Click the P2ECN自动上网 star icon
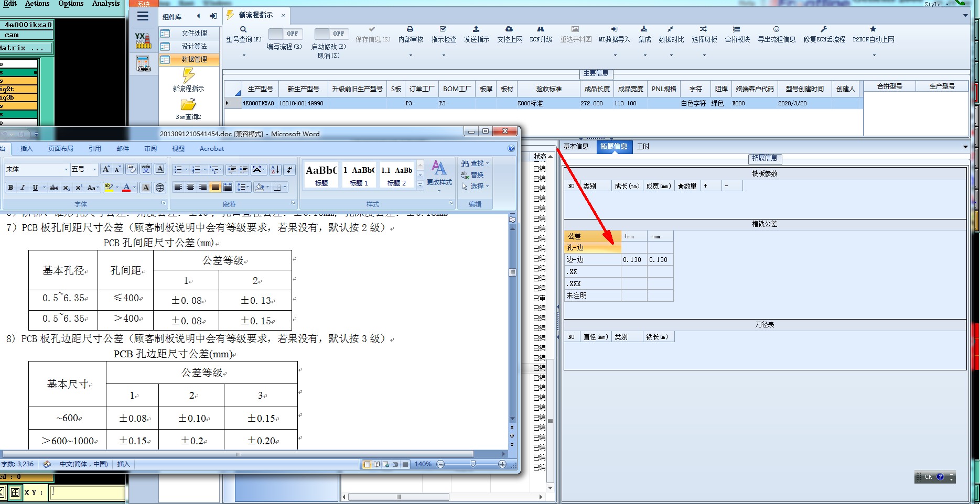This screenshot has width=980, height=504. [873, 29]
